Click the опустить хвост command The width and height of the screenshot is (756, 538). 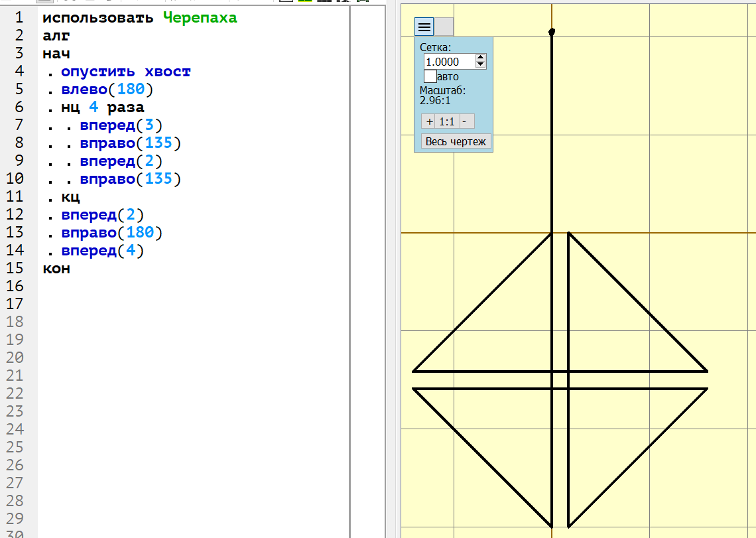(x=126, y=72)
